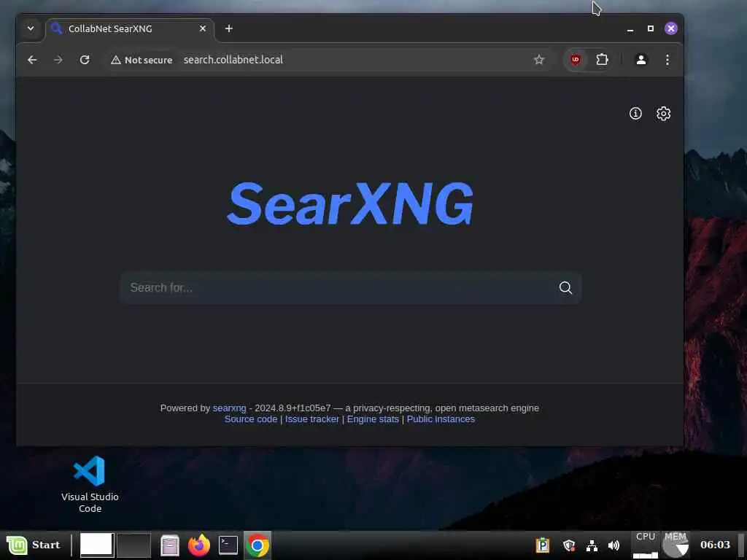Close the CollabNet SearXNG tab

pos(203,28)
